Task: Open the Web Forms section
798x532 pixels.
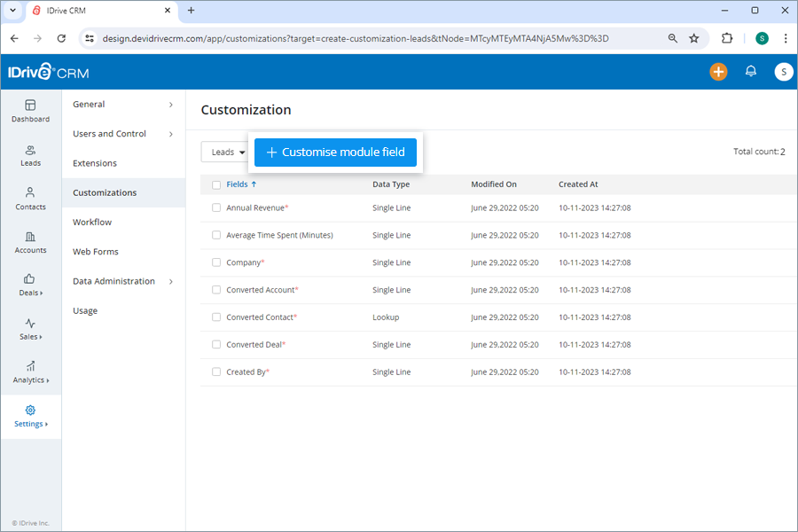Action: (95, 252)
